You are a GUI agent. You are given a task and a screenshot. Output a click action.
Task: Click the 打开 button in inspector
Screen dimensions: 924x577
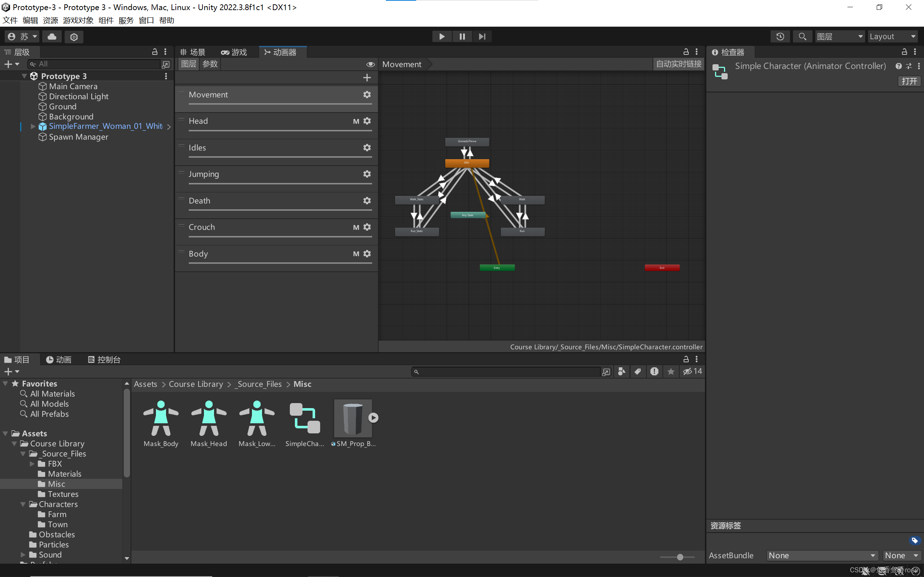point(909,81)
